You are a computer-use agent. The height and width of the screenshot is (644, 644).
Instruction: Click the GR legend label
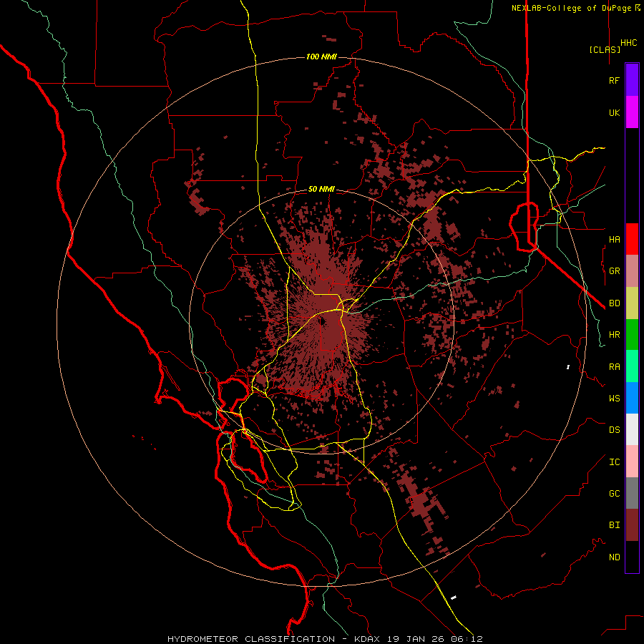click(614, 271)
